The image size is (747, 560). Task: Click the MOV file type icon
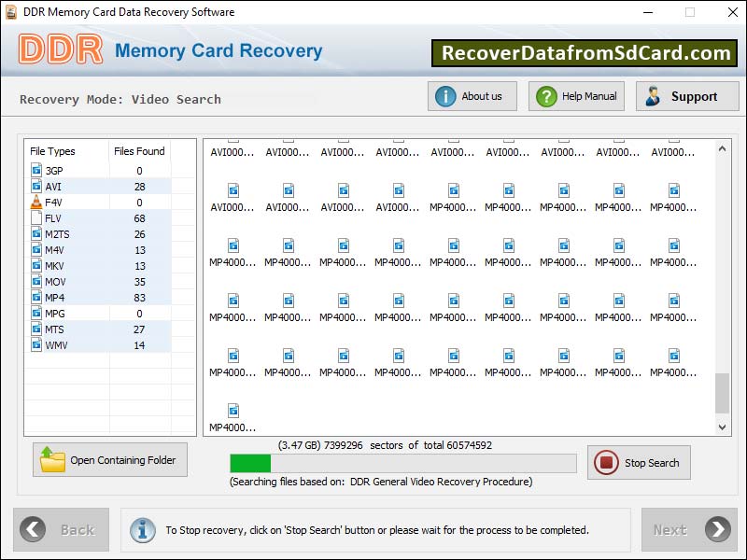(36, 281)
